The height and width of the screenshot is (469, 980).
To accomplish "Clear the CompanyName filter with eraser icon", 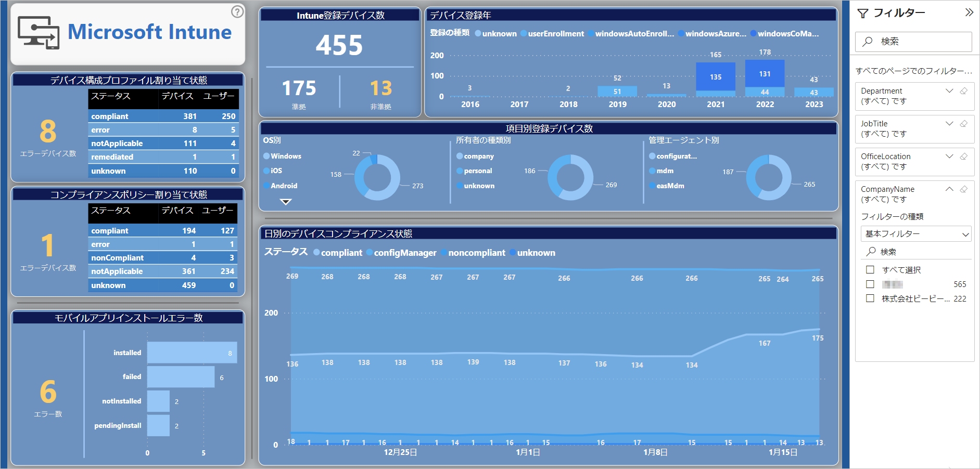I will (964, 189).
